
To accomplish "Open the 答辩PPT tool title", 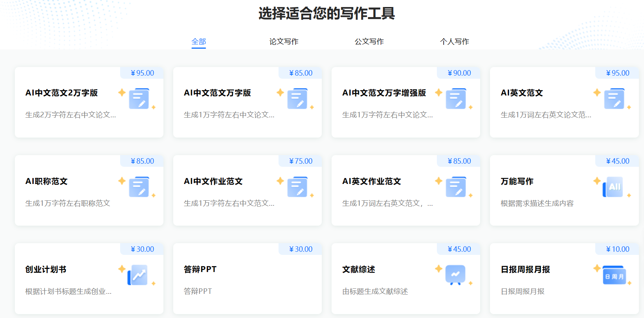I will point(200,269).
